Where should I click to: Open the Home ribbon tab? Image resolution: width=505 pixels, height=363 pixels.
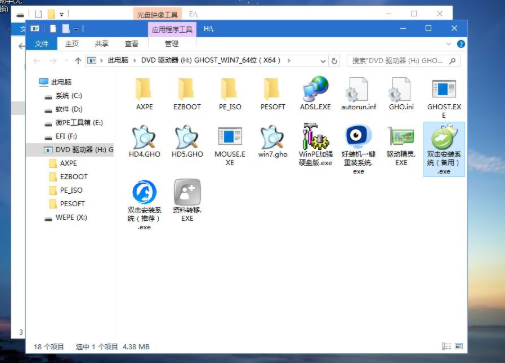pos(72,44)
